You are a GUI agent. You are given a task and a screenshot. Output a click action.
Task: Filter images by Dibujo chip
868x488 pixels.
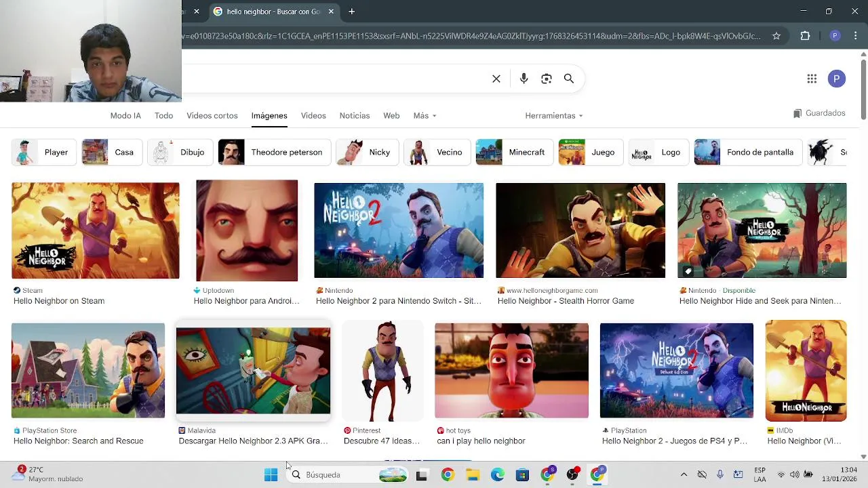point(180,152)
